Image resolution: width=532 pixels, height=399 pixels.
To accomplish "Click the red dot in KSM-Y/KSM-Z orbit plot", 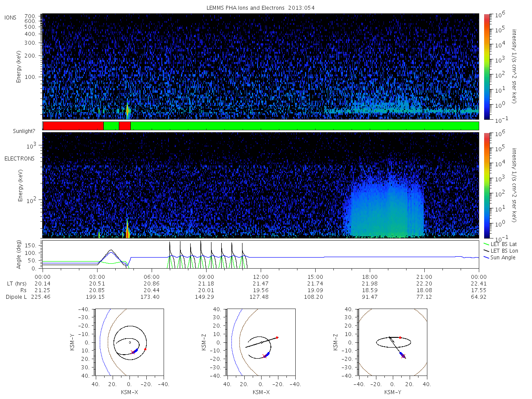I will click(x=400, y=337).
